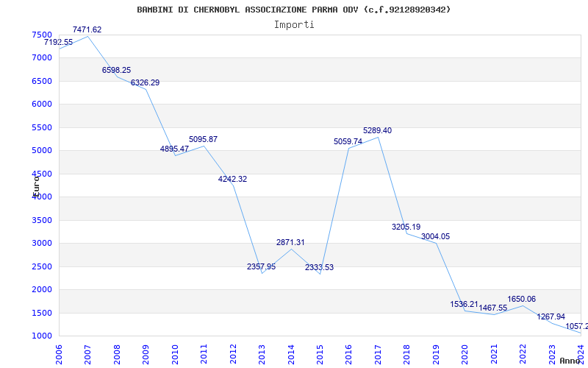588x368 pixels.
Task: Select the x-axis year 2010
Action: click(x=175, y=355)
